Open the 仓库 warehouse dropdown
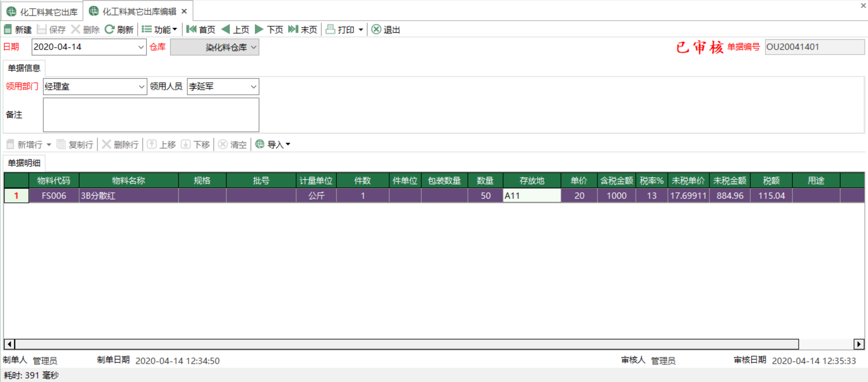This screenshot has height=382, width=868. point(254,47)
